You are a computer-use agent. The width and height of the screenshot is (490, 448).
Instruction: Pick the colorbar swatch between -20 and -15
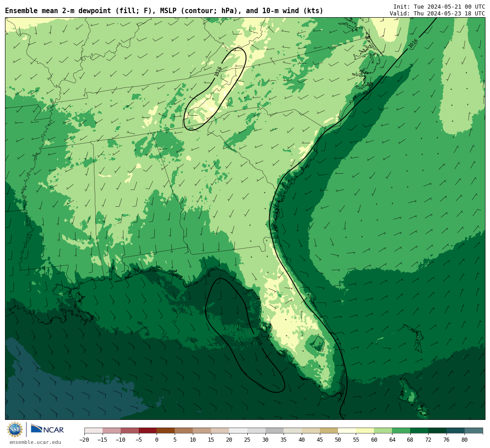[x=93, y=431]
